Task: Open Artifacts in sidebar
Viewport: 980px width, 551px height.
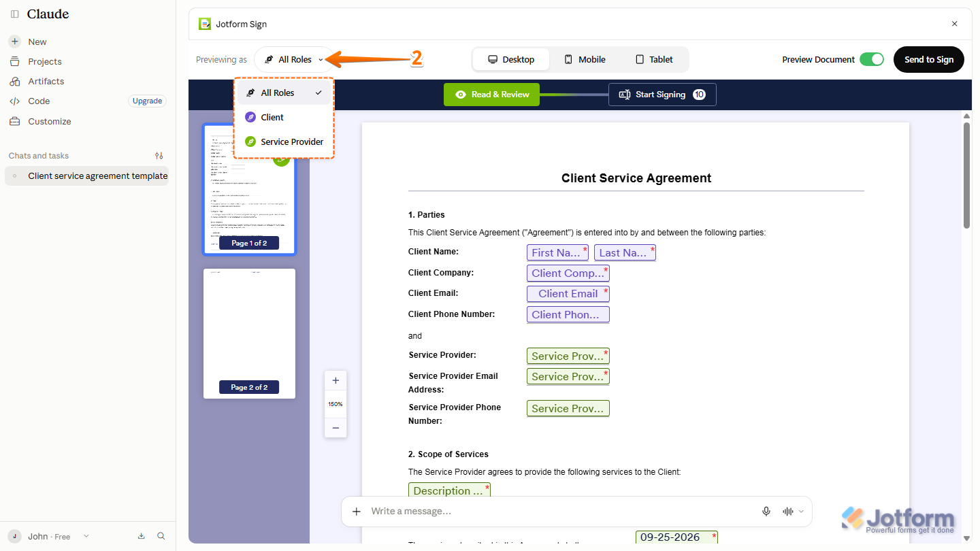Action: pyautogui.click(x=46, y=81)
